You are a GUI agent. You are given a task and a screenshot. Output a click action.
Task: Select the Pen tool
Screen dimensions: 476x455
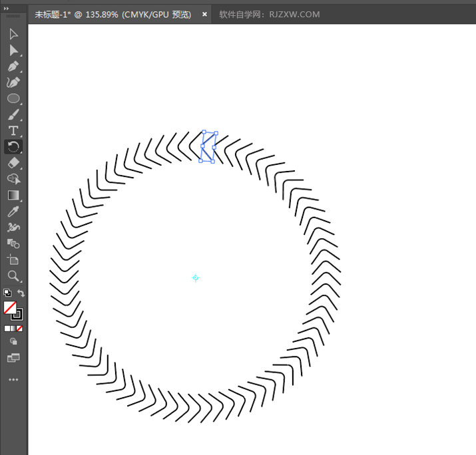point(13,67)
